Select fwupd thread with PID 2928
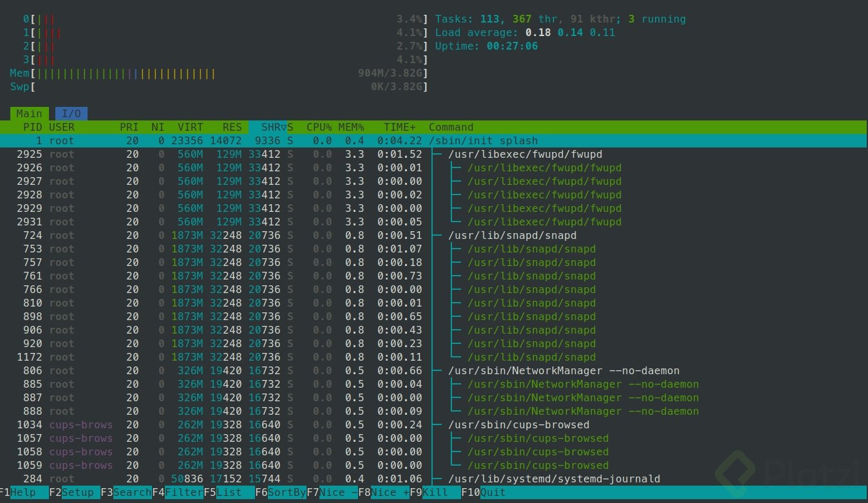 pyautogui.click(x=434, y=195)
